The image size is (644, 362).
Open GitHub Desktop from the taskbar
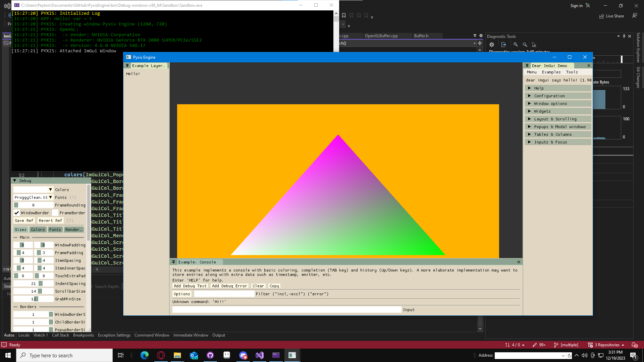point(210,355)
